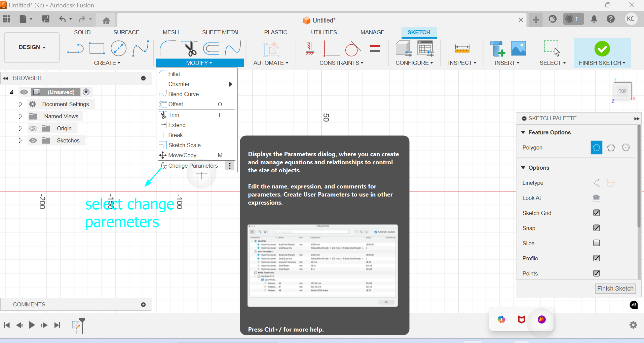Select the Center Diameter Circle tool

pos(118,49)
